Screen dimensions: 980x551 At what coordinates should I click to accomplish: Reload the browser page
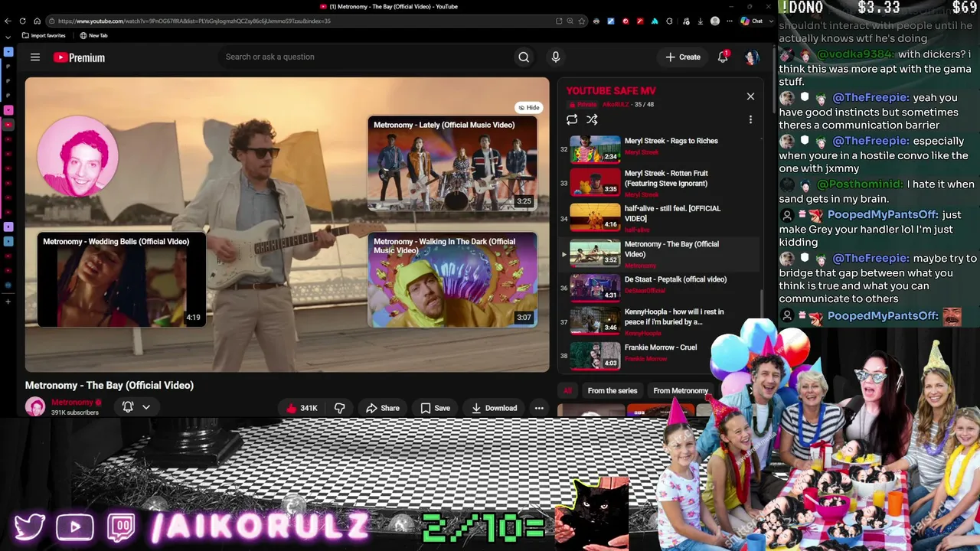coord(22,21)
